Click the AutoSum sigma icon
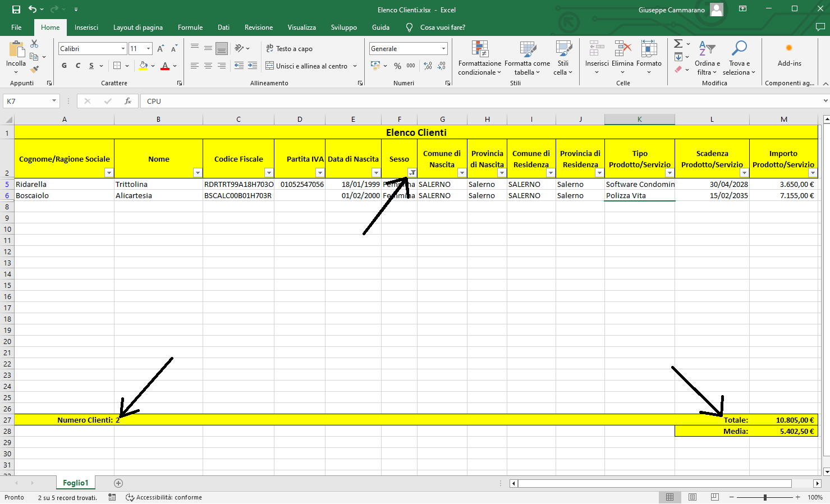830x504 pixels. pos(678,44)
